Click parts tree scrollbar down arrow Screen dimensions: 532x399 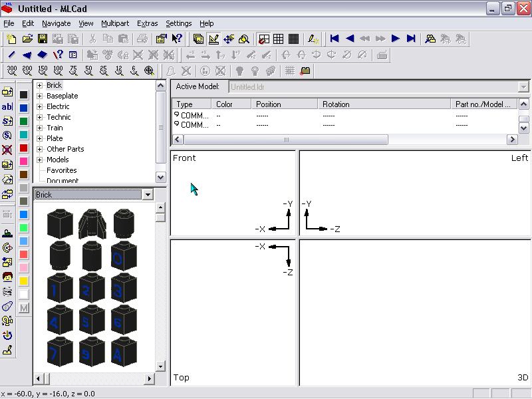click(x=160, y=177)
